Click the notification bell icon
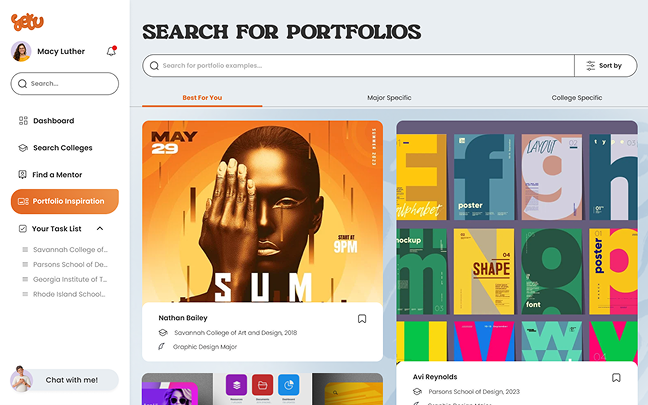Viewport: 648px width, 405px height. click(x=111, y=51)
